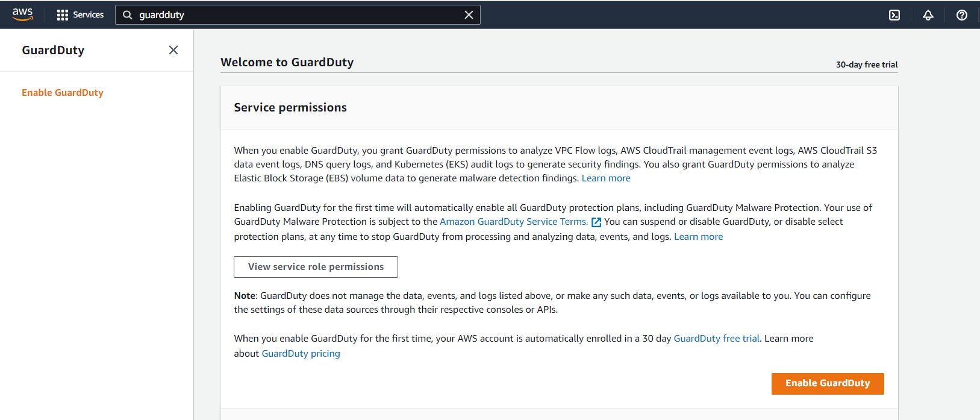Click the 30-day free trial label
The height and width of the screenshot is (420, 980).
point(866,64)
